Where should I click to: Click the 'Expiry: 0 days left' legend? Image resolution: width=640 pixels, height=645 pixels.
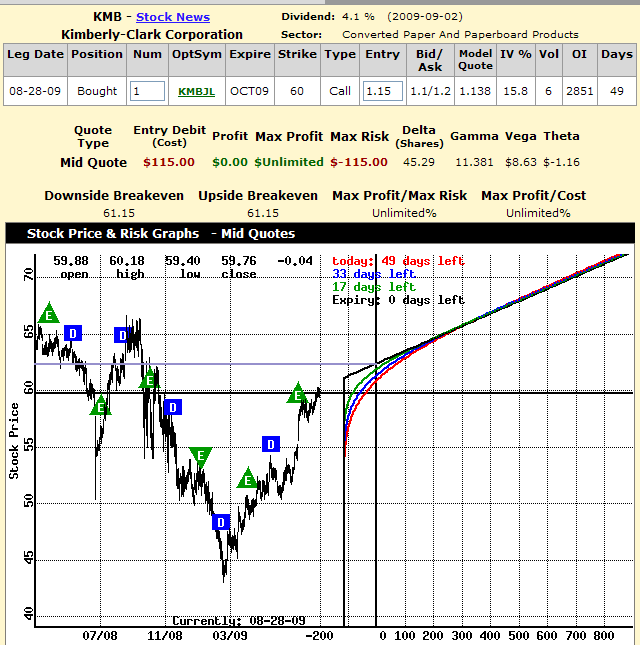click(x=398, y=300)
